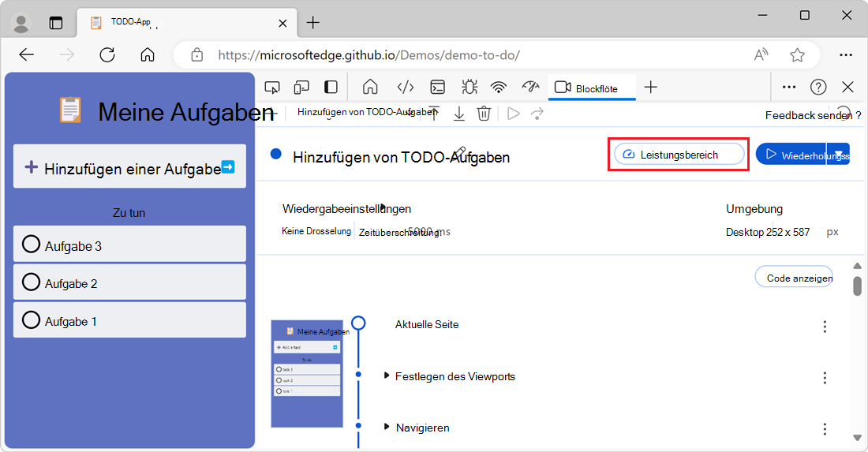The image size is (868, 452).
Task: Open the Performance tool tab
Action: coord(530,87)
